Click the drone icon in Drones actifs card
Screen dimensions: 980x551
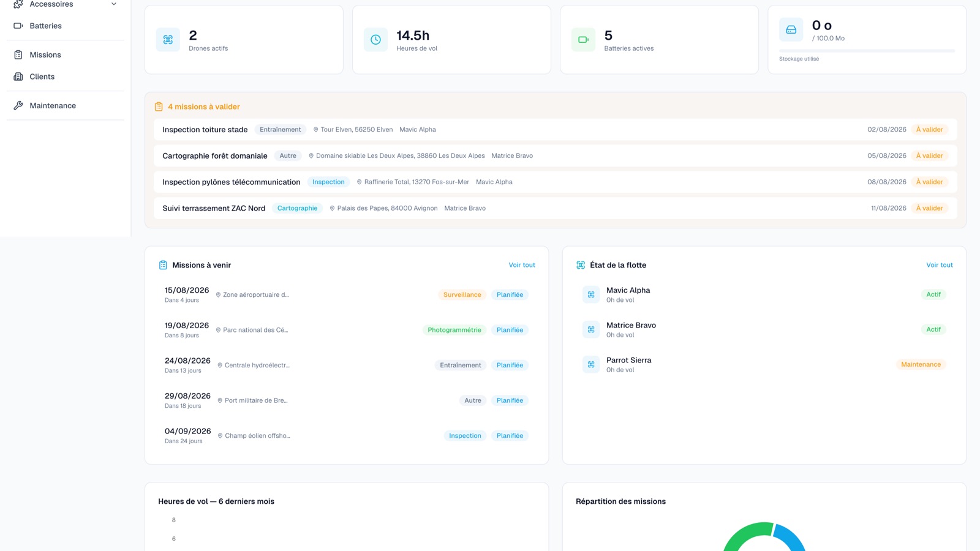click(x=168, y=40)
